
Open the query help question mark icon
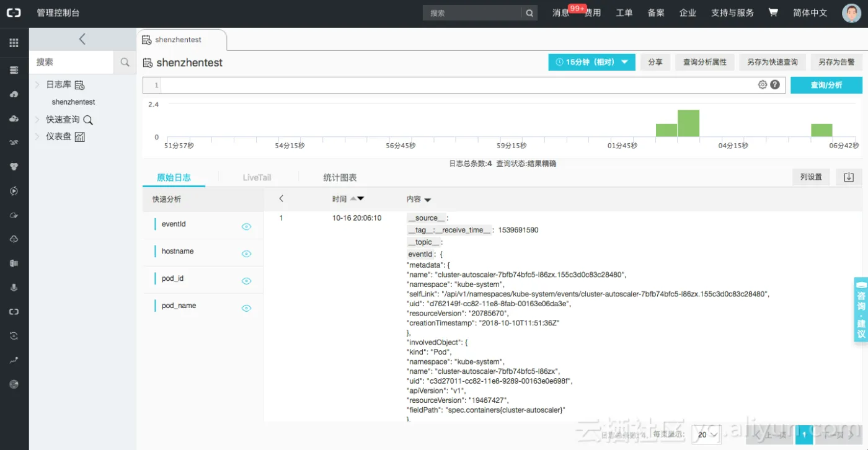(x=775, y=85)
